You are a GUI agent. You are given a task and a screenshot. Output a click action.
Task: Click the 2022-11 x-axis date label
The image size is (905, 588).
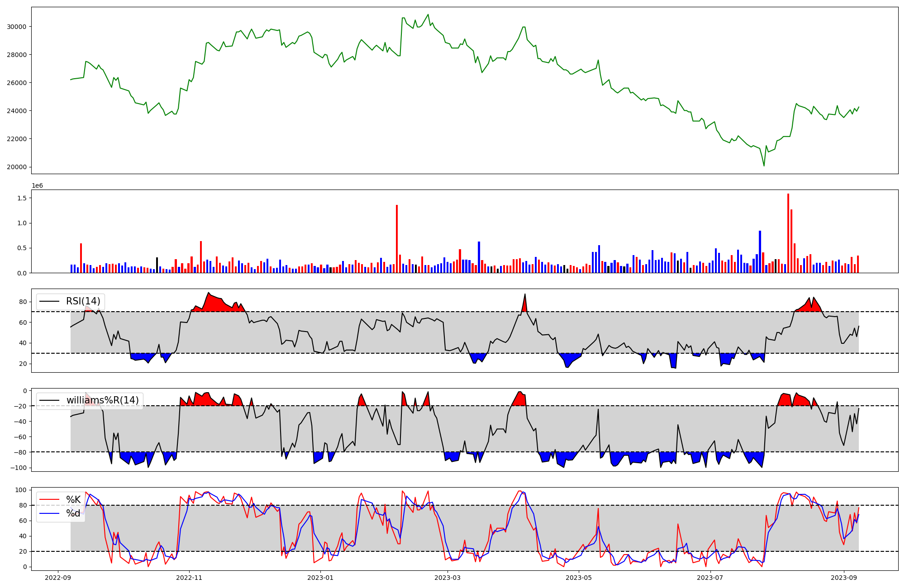189,578
